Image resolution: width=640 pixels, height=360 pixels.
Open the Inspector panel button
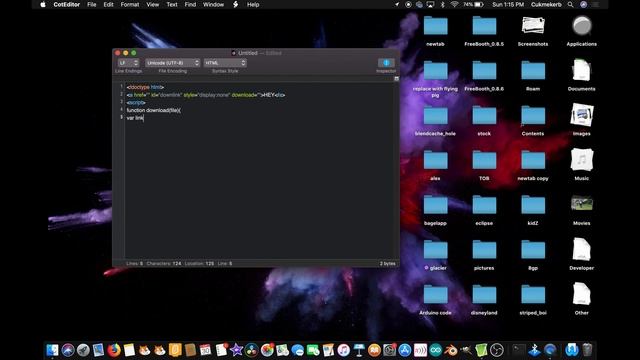click(386, 63)
